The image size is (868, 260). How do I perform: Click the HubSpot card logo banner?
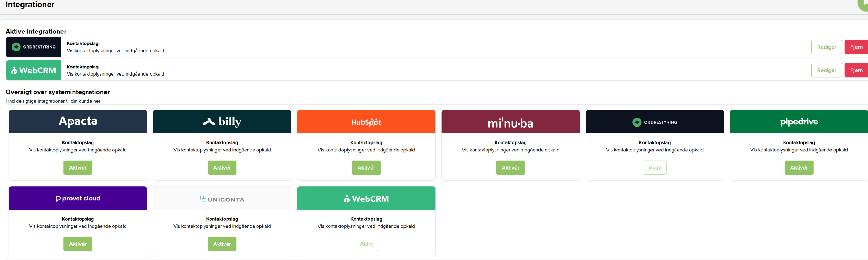point(366,122)
